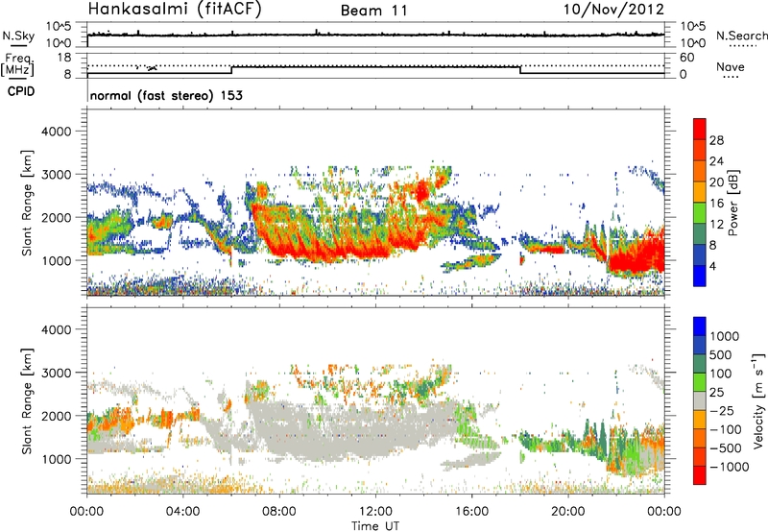768x532 pixels.
Task: Click the power colorbar value '16'
Action: point(716,204)
